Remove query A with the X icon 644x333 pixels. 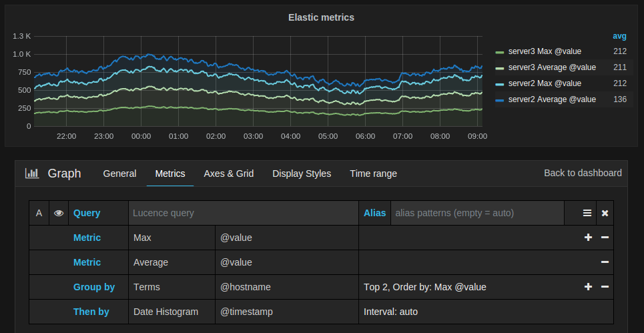(605, 213)
